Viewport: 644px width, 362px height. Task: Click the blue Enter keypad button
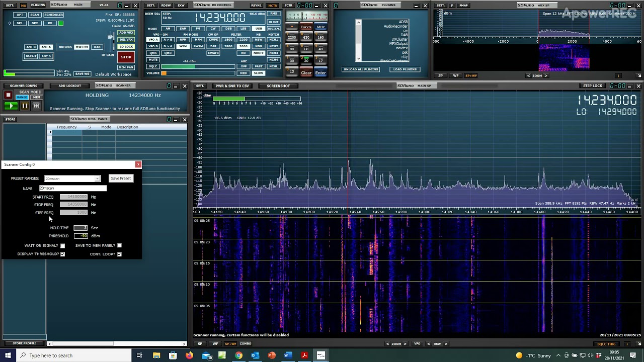[x=320, y=72]
